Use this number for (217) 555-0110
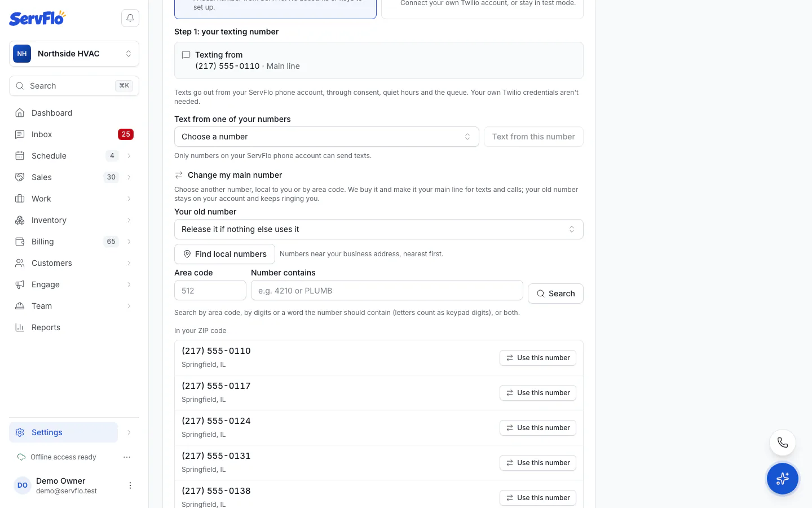 click(x=538, y=358)
